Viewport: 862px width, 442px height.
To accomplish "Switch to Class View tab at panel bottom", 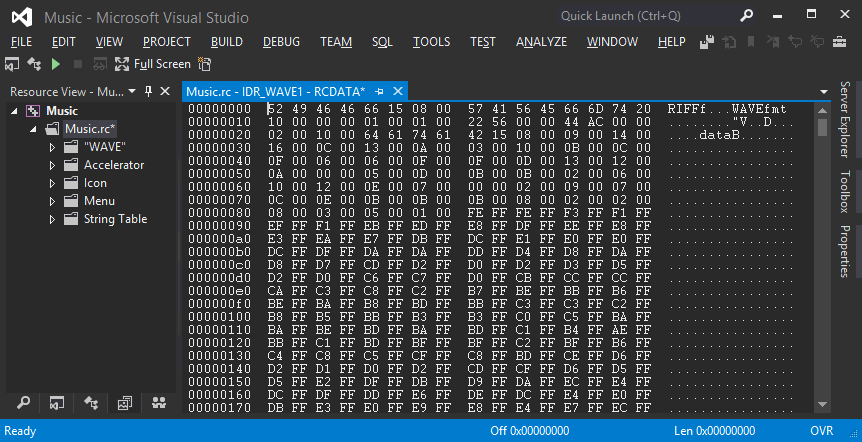I will click(91, 403).
